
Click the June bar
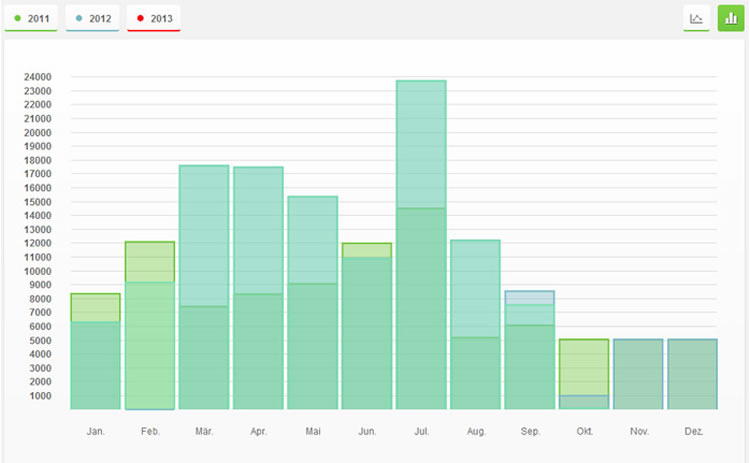(x=366, y=330)
